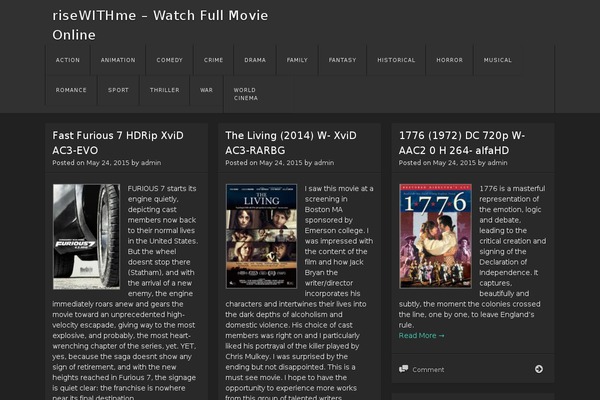Click admin author under The Living
Screen dimensions: 600x400
tap(324, 163)
